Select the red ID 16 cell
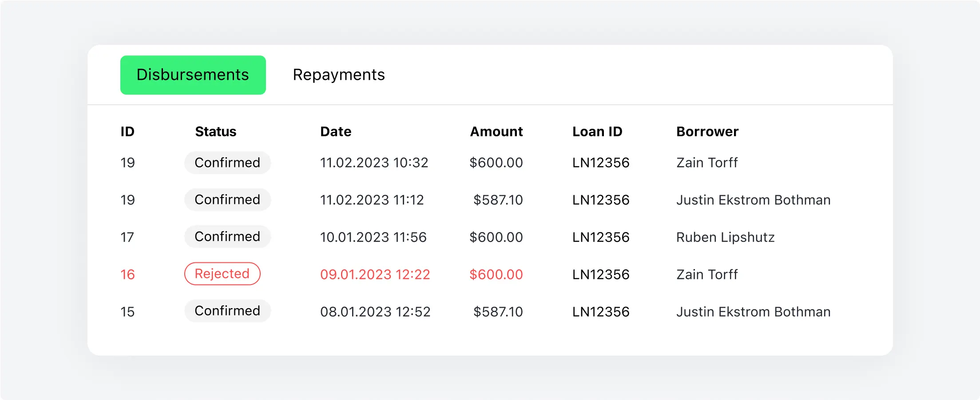 (x=127, y=274)
